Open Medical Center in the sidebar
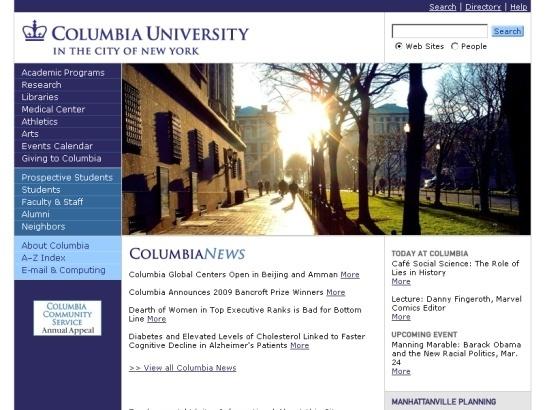 pos(53,109)
